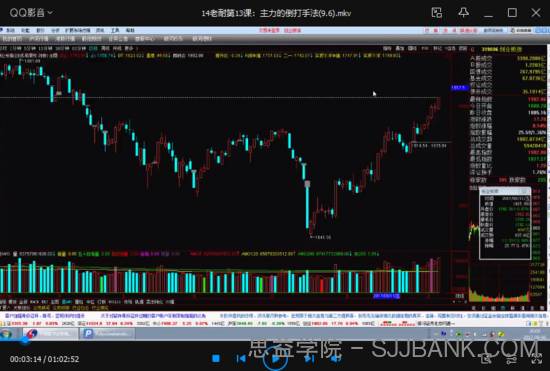Open the 客服中心 navigation button
Viewport: 550px width, 371px height.
pos(145,39)
